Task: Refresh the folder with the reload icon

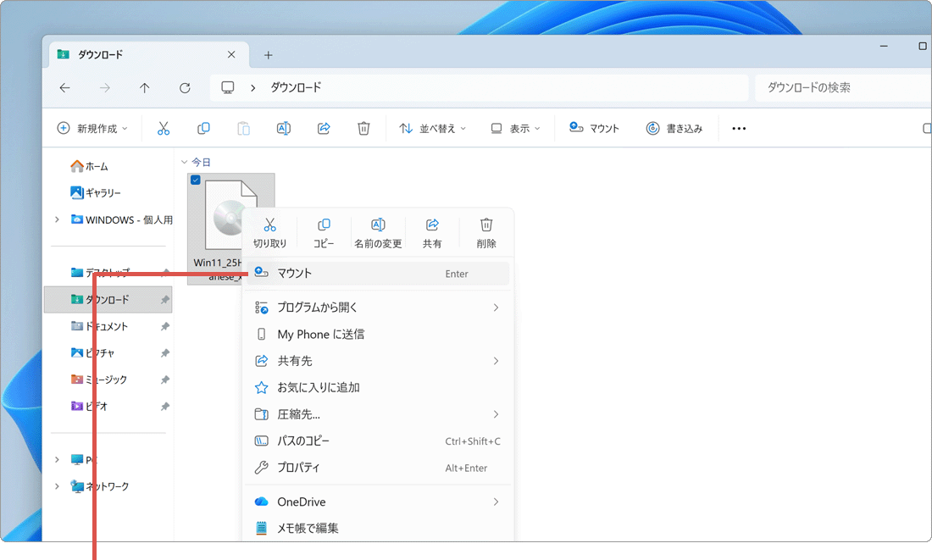Action: click(x=185, y=87)
